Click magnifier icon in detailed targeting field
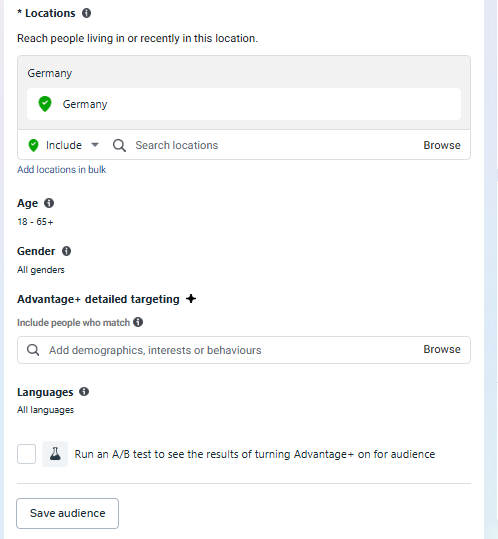 pyautogui.click(x=33, y=350)
